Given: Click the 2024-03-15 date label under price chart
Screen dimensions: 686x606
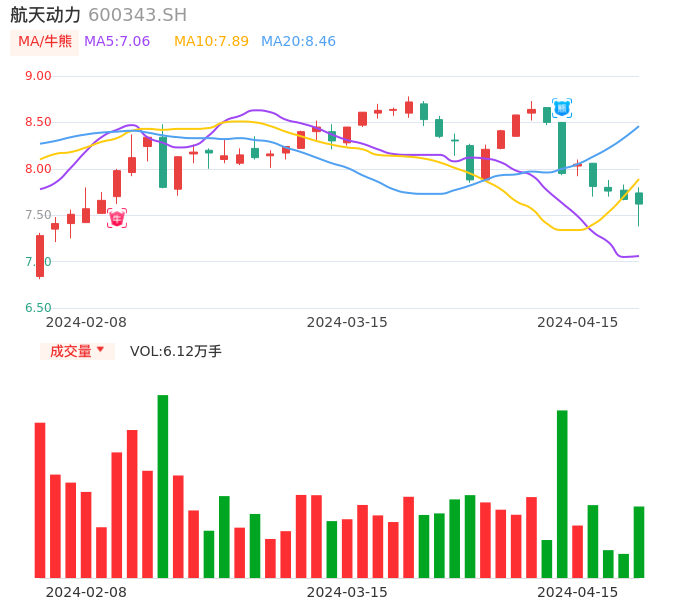Looking at the screenshot, I should point(347,322).
